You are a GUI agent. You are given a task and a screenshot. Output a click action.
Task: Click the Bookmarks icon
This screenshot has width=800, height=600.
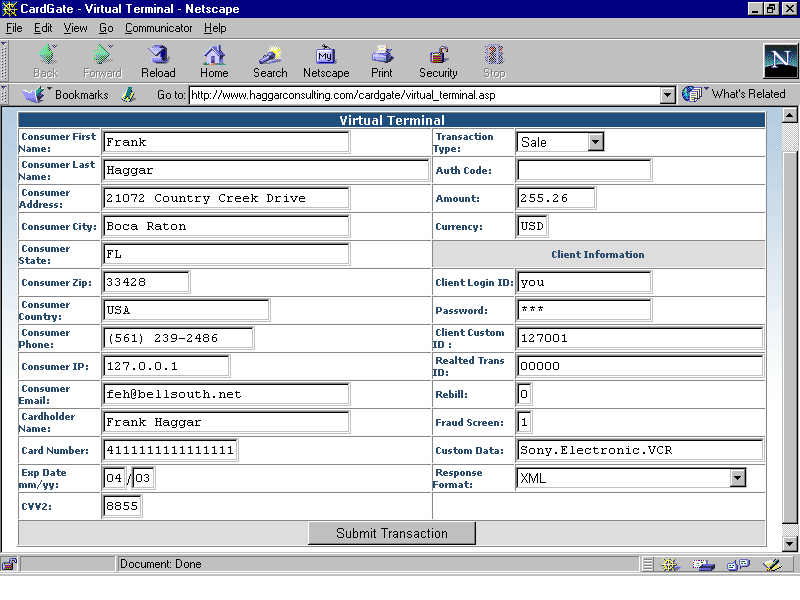pos(34,95)
